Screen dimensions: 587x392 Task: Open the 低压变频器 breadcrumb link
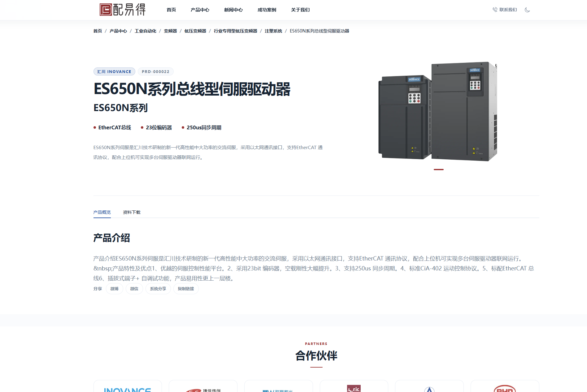pos(195,31)
